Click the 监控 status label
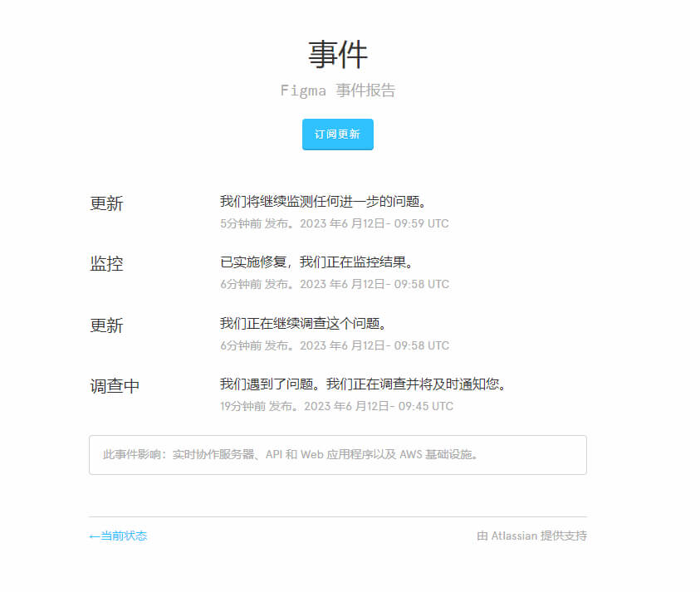Viewport: 700px width, 592px height. (x=106, y=265)
